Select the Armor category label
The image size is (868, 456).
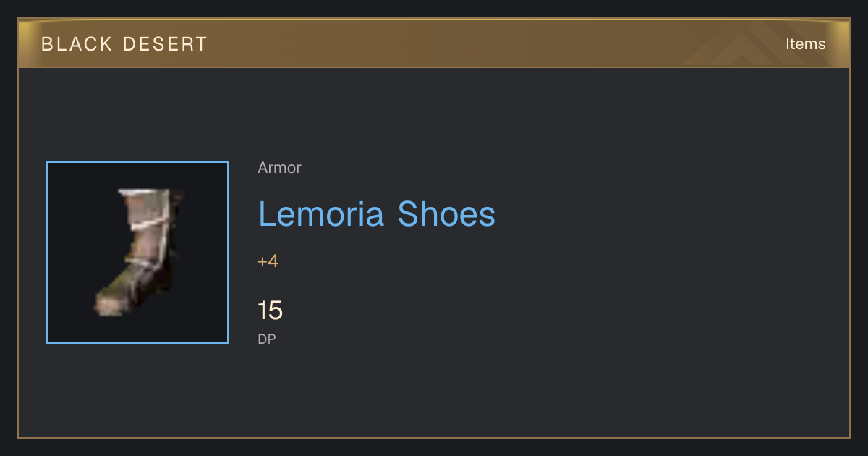279,168
